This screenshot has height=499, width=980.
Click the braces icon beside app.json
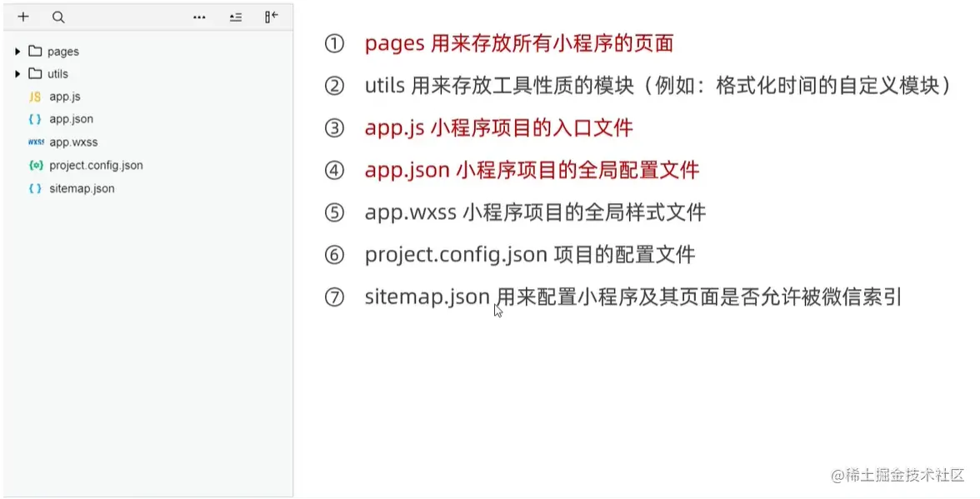(35, 119)
